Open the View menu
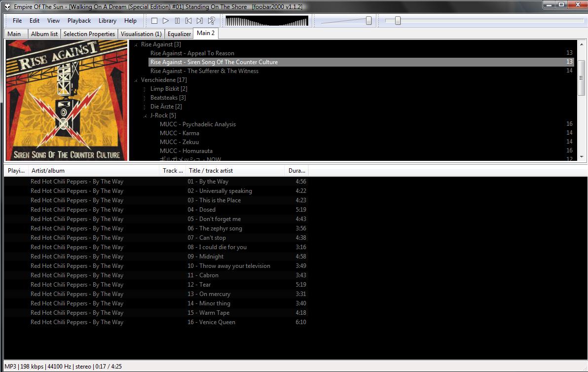The width and height of the screenshot is (588, 372). pyautogui.click(x=53, y=21)
